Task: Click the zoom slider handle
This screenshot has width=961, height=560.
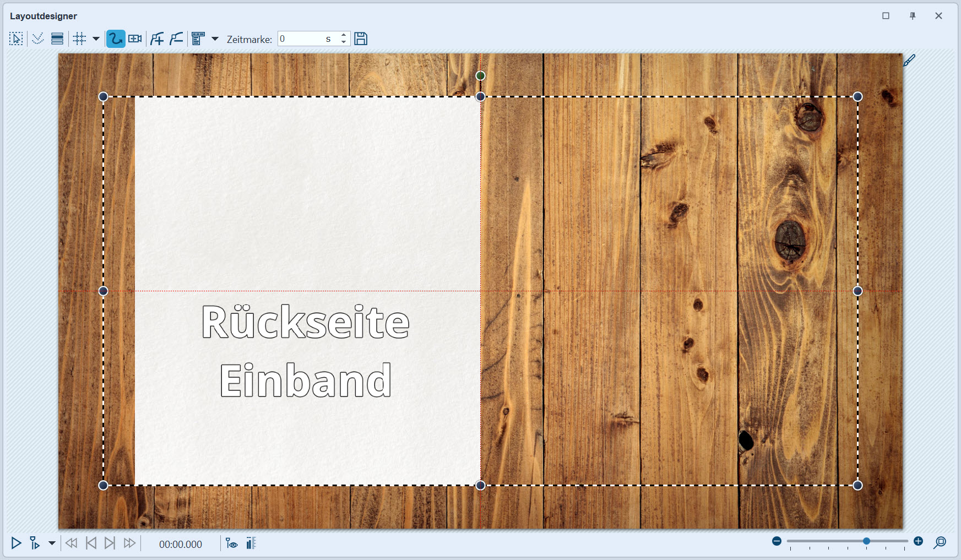Action: point(866,541)
